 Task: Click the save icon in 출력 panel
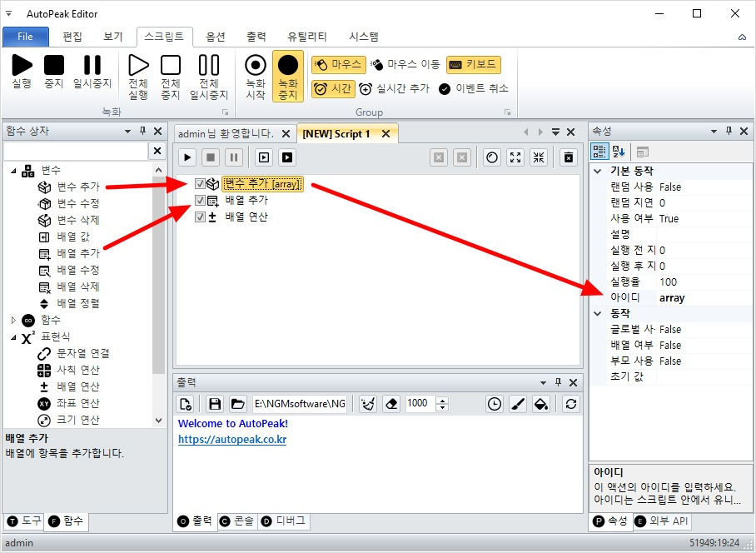click(215, 404)
